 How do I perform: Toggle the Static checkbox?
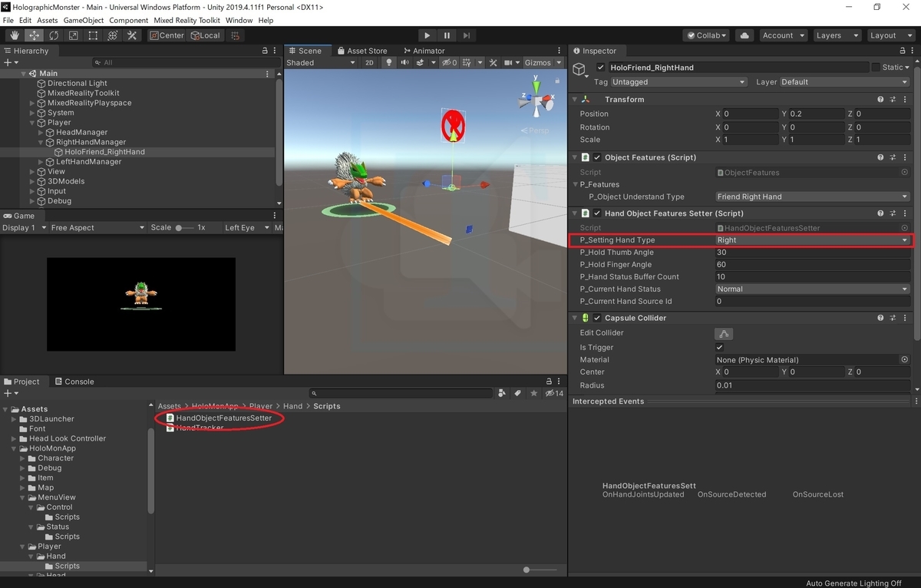(876, 68)
